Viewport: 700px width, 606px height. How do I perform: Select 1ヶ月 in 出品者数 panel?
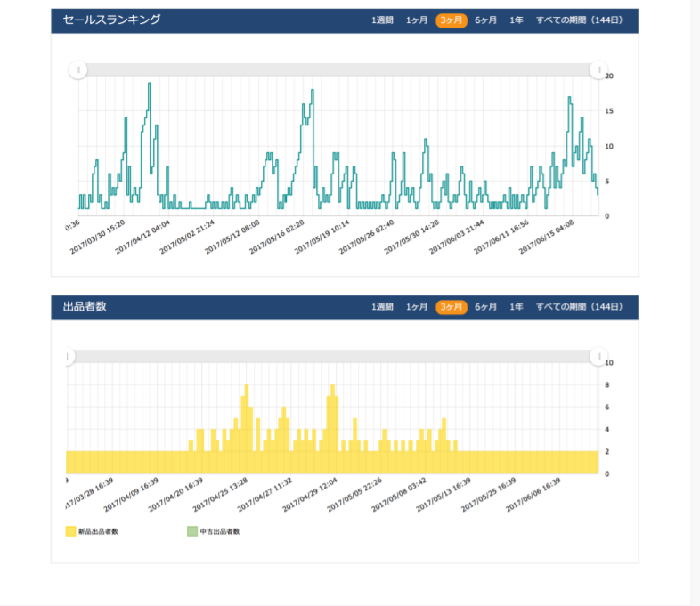[417, 307]
